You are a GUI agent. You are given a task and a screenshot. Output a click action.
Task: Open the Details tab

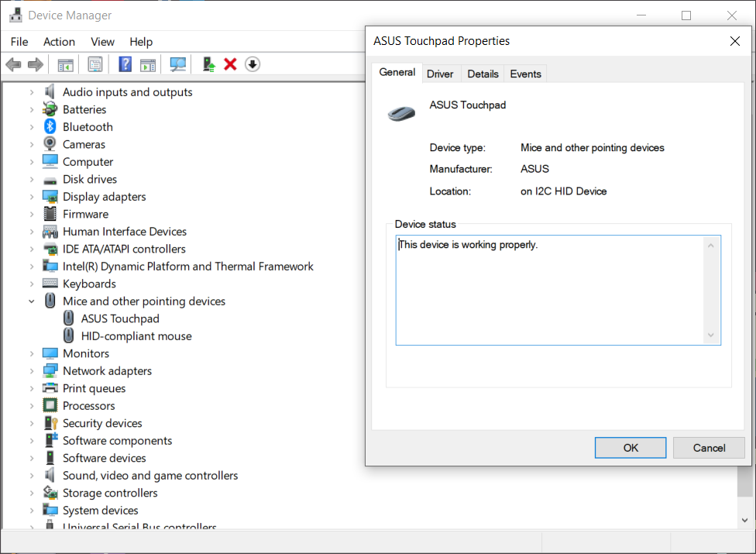pyautogui.click(x=483, y=73)
